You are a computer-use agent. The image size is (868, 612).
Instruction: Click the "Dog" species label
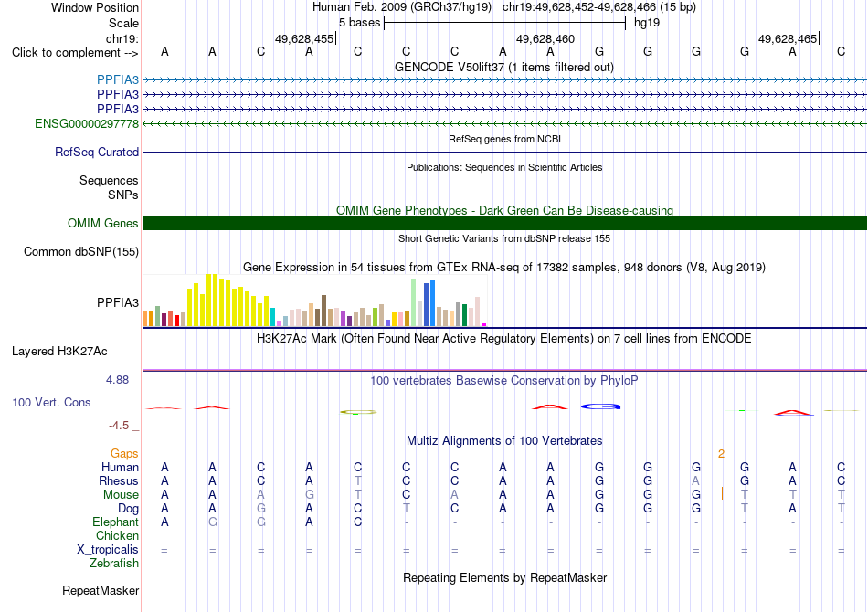[x=128, y=509]
